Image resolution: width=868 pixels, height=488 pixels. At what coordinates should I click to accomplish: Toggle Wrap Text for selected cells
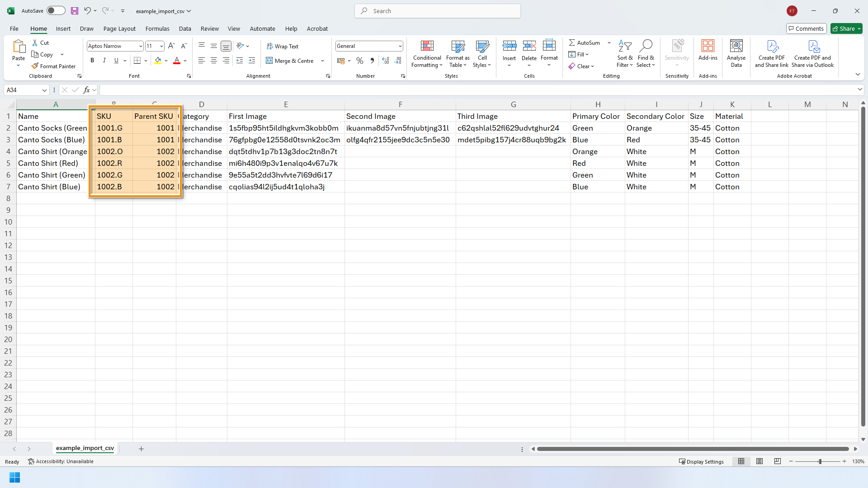tap(283, 46)
